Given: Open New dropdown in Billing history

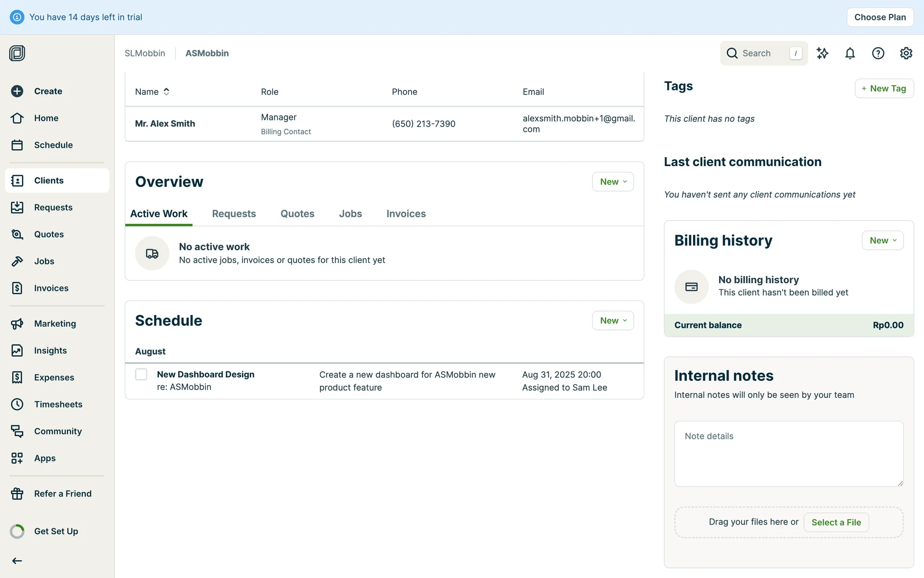Looking at the screenshot, I should click(x=882, y=240).
